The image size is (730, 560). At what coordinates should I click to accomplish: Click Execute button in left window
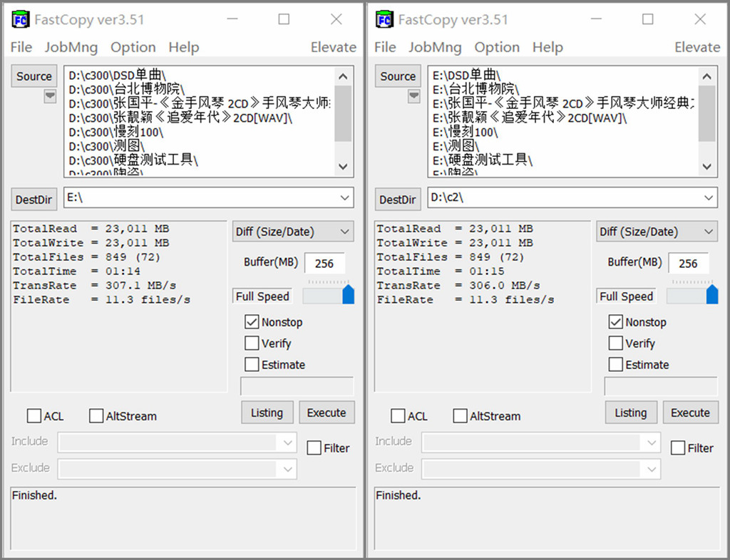tap(327, 413)
